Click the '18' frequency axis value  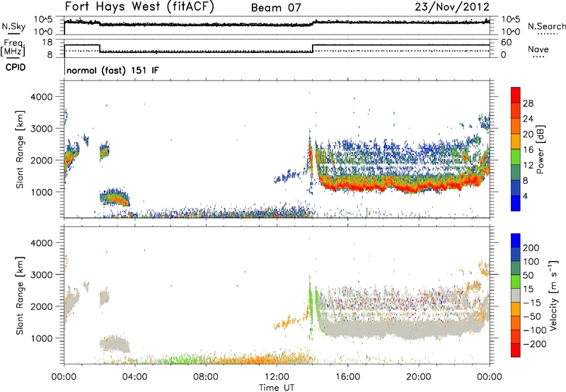[47, 42]
